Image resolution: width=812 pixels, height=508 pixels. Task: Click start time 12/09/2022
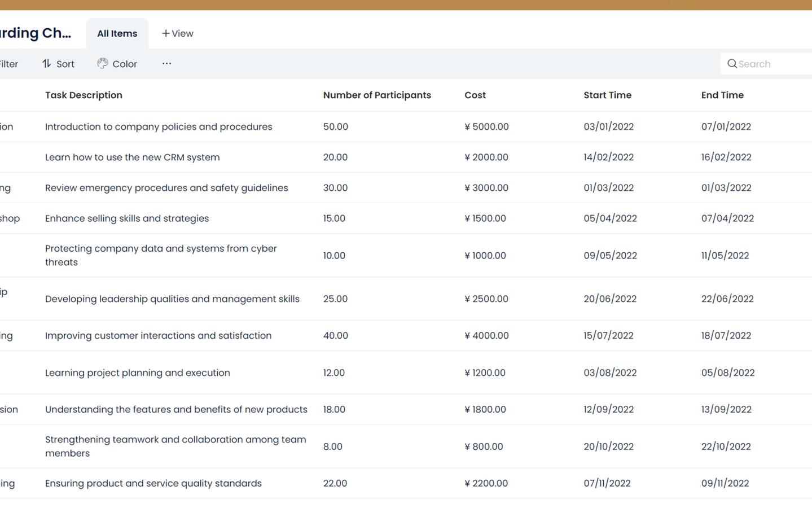pyautogui.click(x=608, y=409)
